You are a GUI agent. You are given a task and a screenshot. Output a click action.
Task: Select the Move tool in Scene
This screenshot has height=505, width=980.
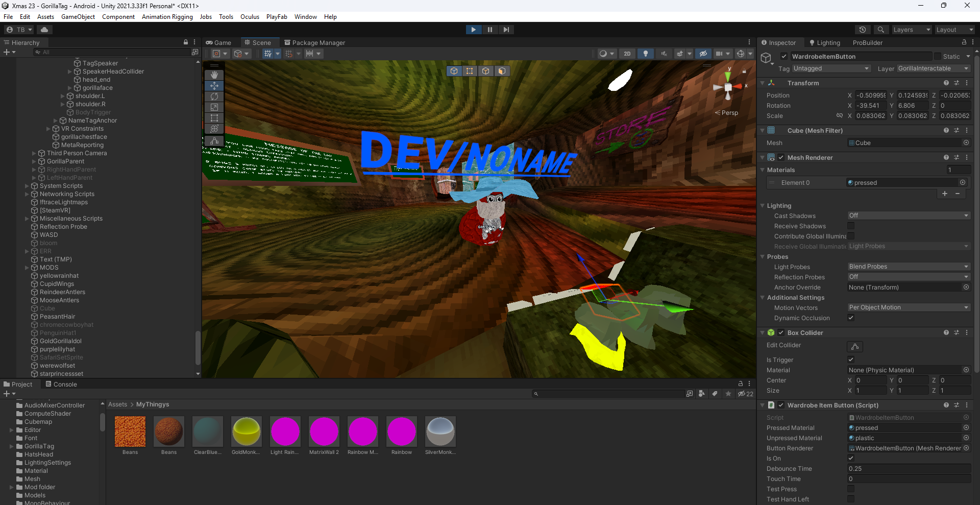pos(214,86)
